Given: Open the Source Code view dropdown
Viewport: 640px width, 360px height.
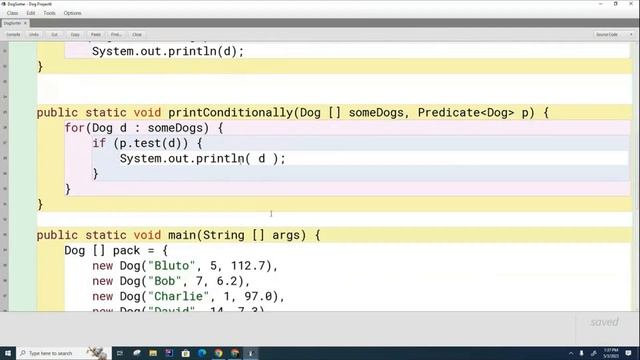Looking at the screenshot, I should click(x=613, y=35).
